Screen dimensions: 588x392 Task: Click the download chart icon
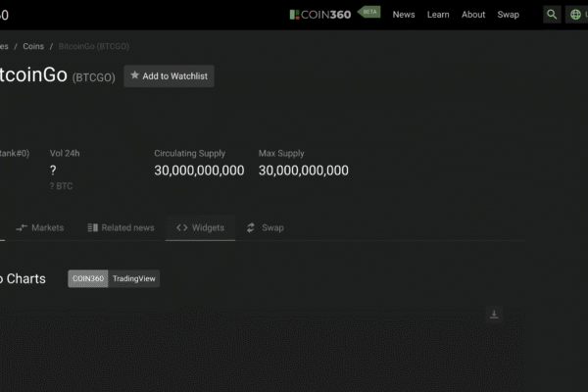(494, 315)
